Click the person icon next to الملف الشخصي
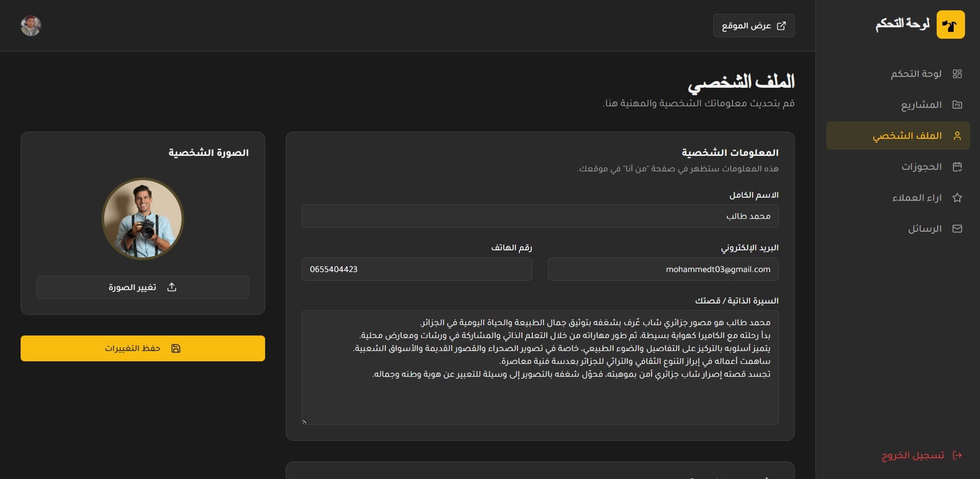Screen dimensions: 980x479 (x=958, y=135)
